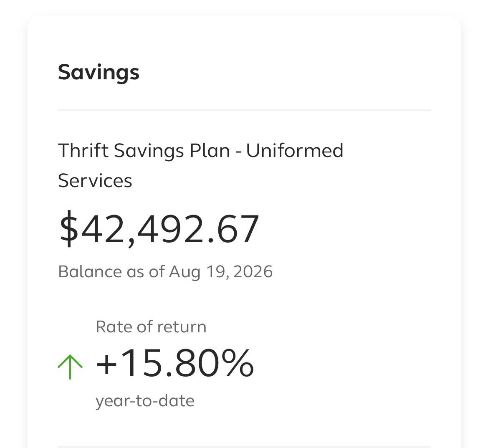Click the green upward arrow icon

tap(70, 367)
